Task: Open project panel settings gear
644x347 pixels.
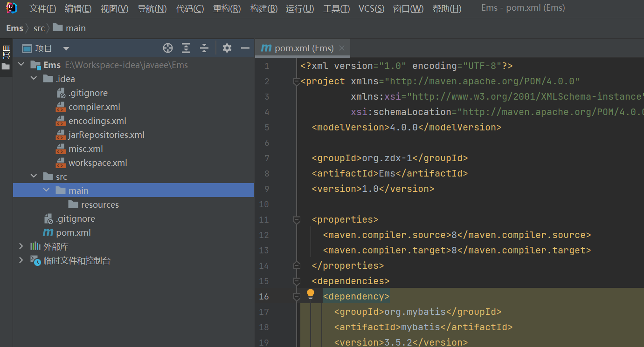Action: pyautogui.click(x=227, y=48)
